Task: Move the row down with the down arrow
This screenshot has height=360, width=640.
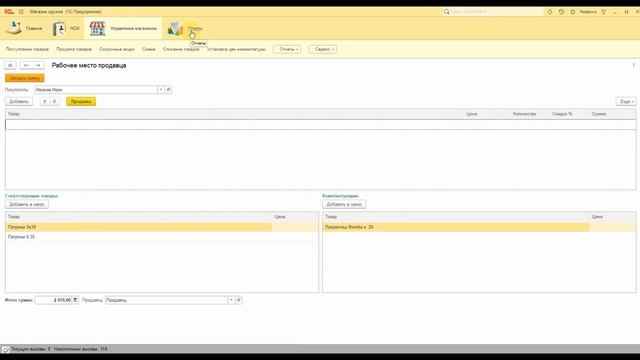Action: click(x=54, y=101)
